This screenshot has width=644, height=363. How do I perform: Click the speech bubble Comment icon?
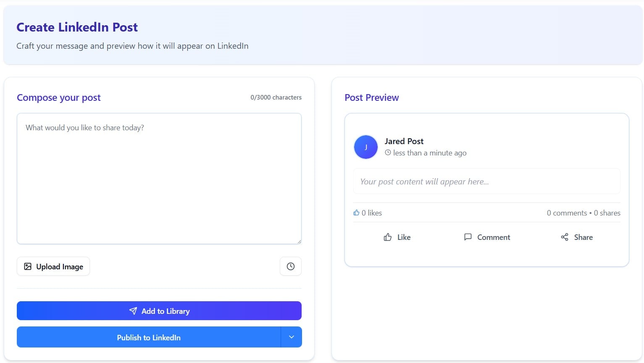468,237
